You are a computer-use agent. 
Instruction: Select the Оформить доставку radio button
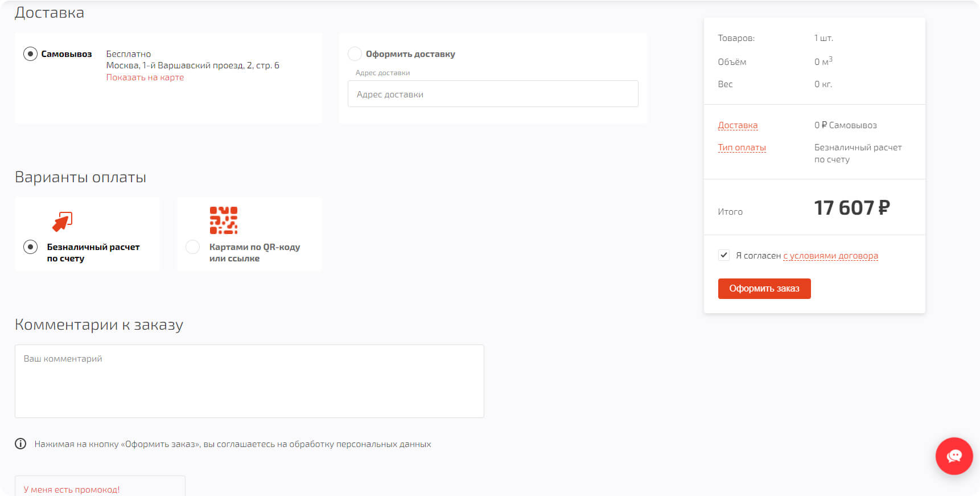coord(355,54)
